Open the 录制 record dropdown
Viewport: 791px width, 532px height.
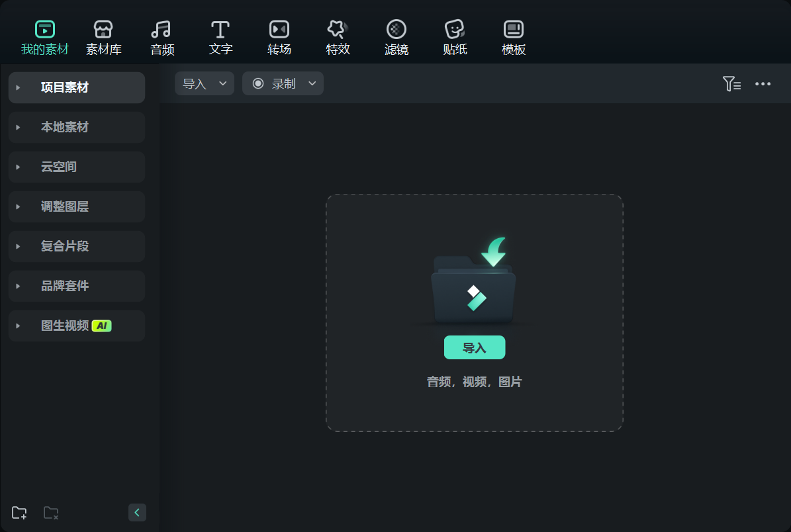pos(283,84)
